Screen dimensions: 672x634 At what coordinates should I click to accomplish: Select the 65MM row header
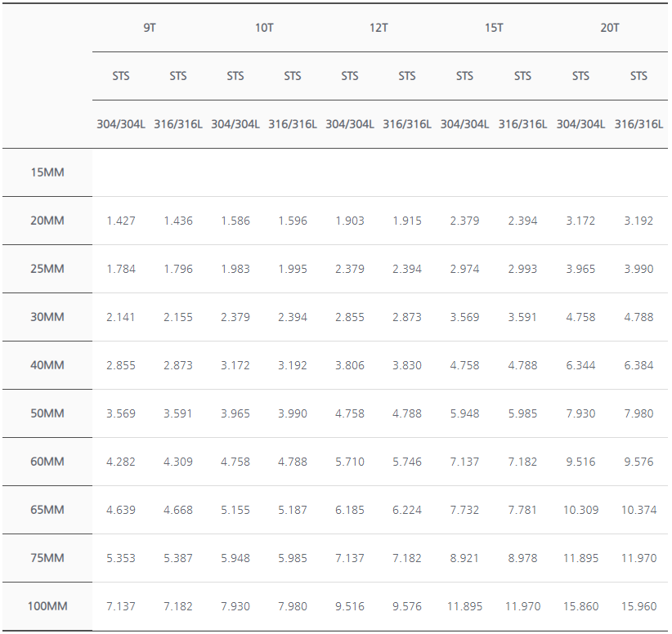pyautogui.click(x=47, y=510)
